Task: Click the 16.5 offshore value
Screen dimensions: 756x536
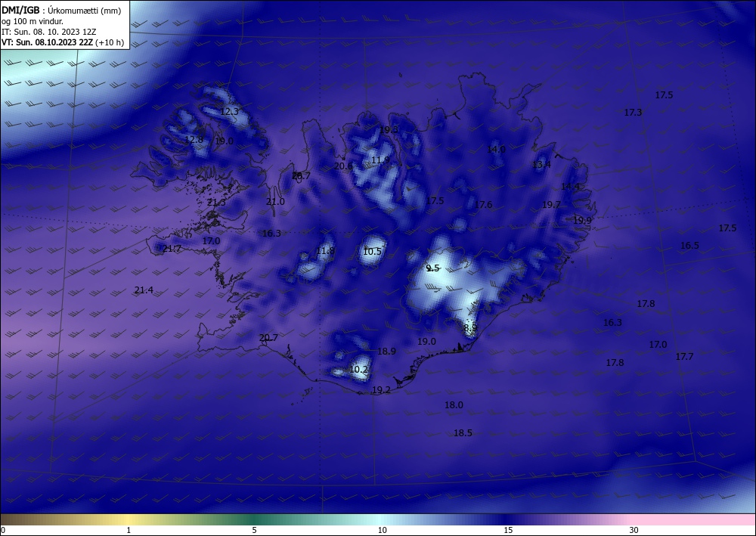Action: coord(689,246)
